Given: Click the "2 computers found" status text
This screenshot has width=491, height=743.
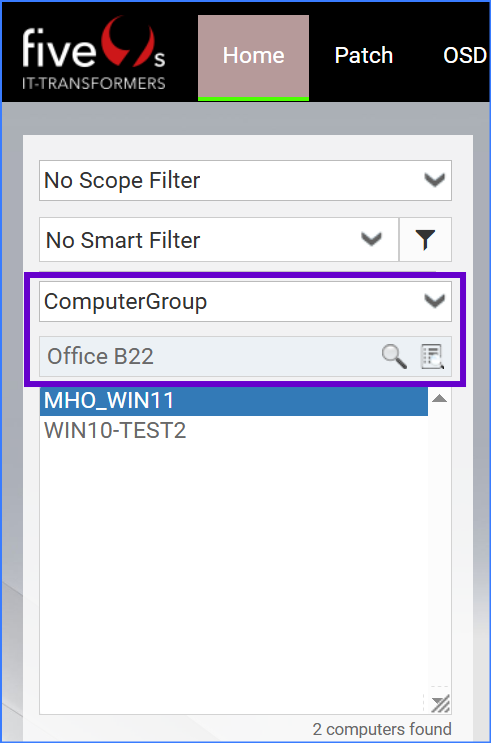Looking at the screenshot, I should 382,729.
